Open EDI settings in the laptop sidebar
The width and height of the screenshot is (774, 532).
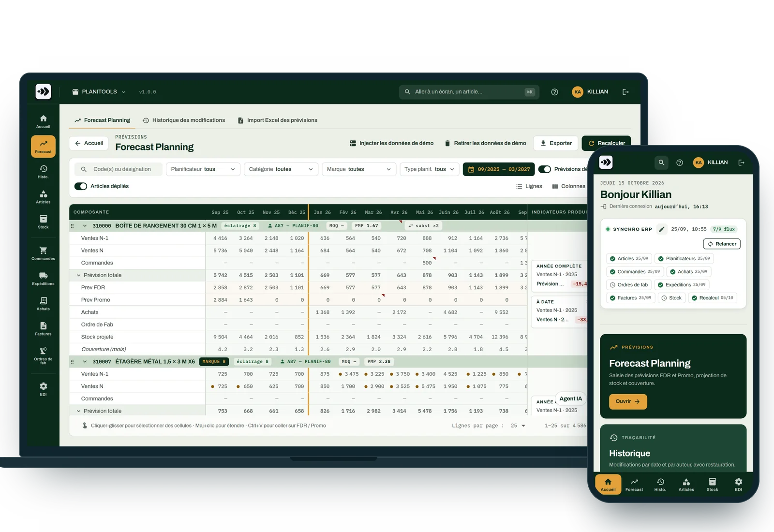coord(43,389)
